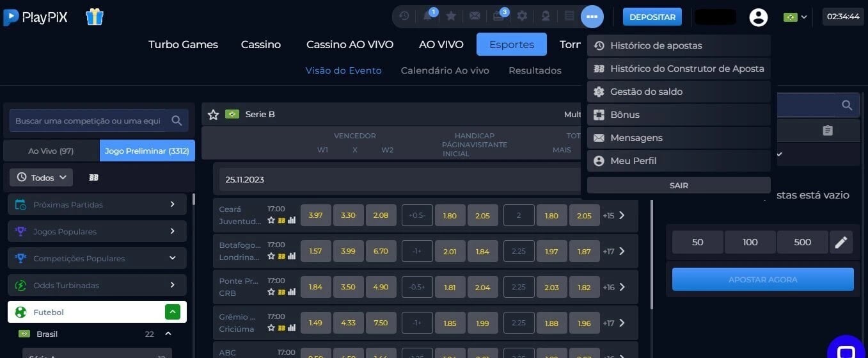The image size is (868, 358).
Task: Pick Grêmio draw odds 4.33
Action: pos(348,323)
